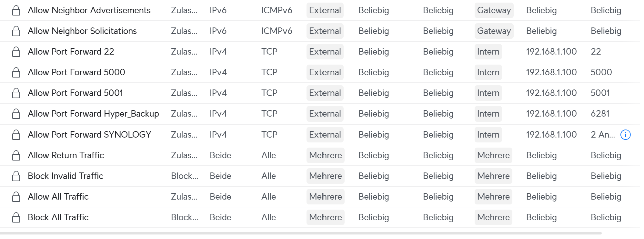Image resolution: width=644 pixels, height=239 pixels.
Task: Select the Allow Neighbor Solicitations rule
Action: 319,31
